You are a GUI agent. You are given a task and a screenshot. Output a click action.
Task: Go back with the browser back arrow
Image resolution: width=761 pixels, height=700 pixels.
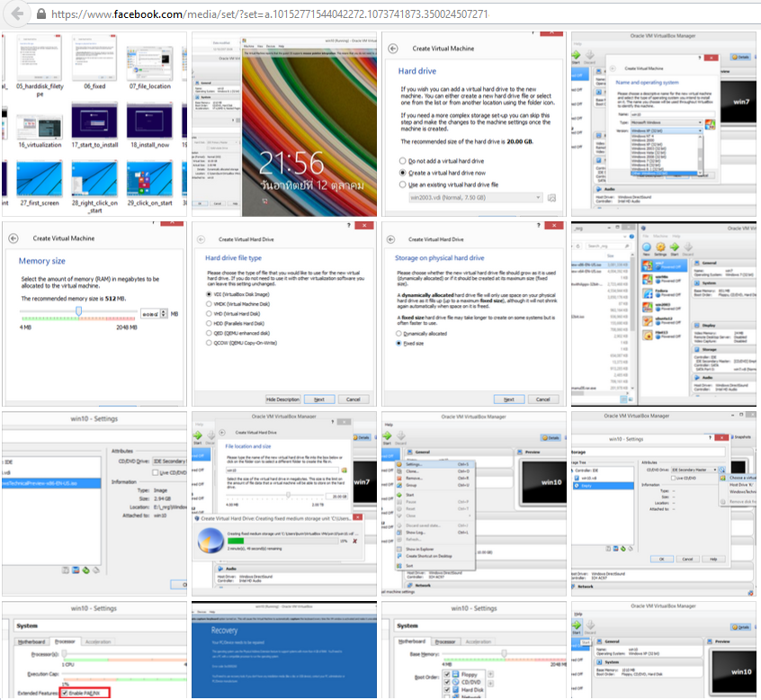17,13
